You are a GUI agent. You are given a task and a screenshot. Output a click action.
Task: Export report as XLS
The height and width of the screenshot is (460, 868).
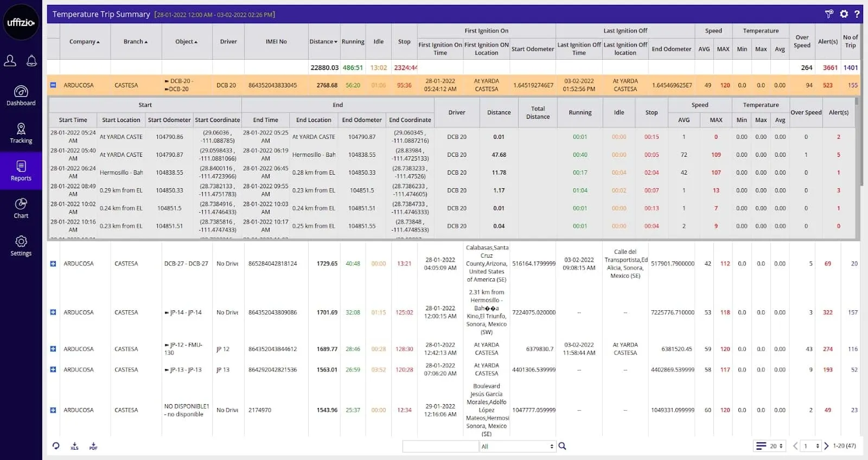pos(74,446)
